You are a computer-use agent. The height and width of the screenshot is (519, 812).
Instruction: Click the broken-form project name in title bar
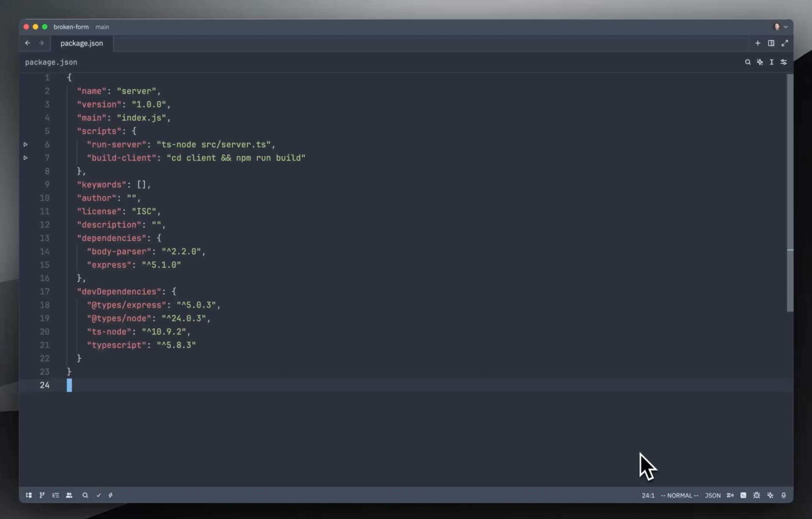[x=71, y=27]
